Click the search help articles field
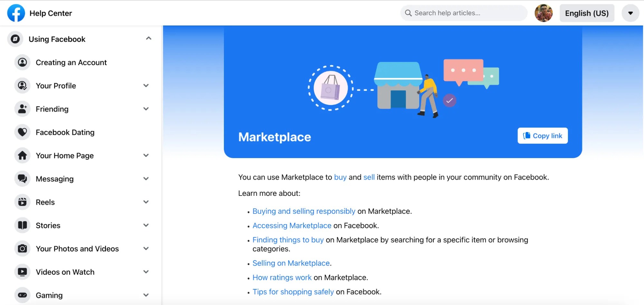The height and width of the screenshot is (305, 644). point(463,13)
